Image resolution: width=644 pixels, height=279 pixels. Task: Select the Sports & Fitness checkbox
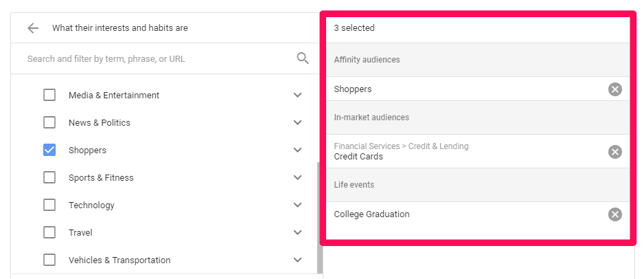click(x=49, y=177)
